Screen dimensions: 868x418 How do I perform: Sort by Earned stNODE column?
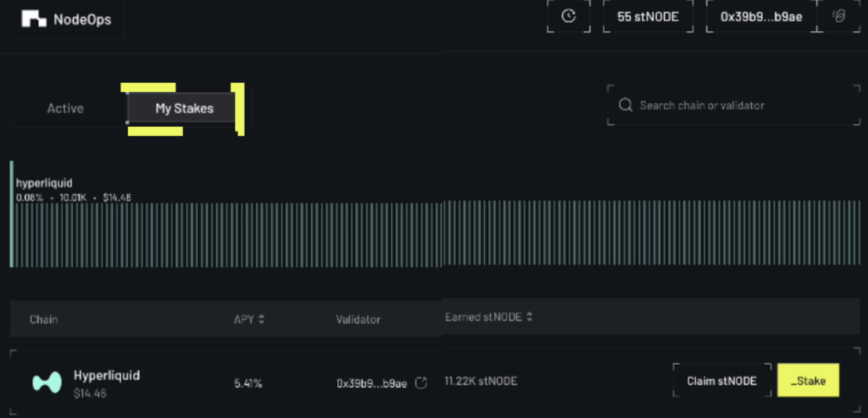(x=488, y=317)
